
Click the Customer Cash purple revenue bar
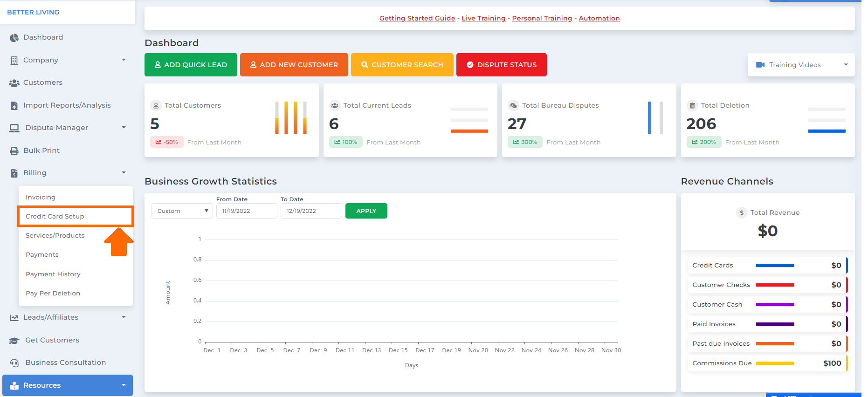coord(775,305)
